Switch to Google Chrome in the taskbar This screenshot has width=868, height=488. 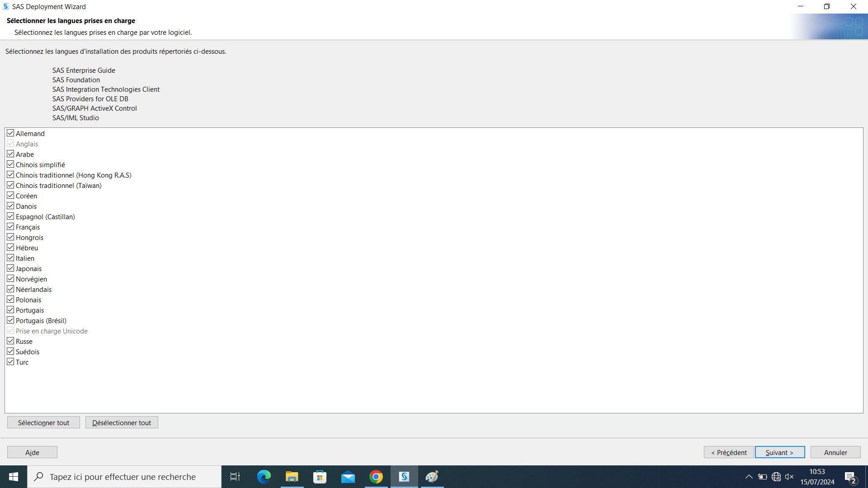(x=376, y=477)
